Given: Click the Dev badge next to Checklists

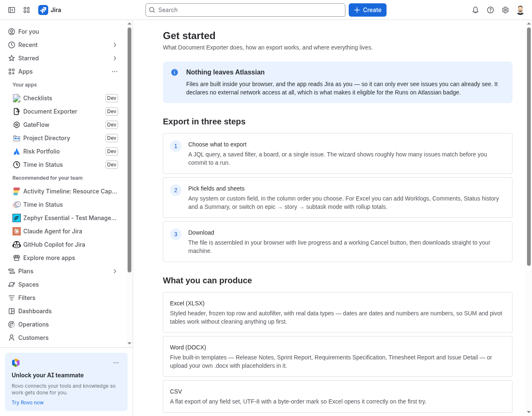Looking at the screenshot, I should point(112,98).
